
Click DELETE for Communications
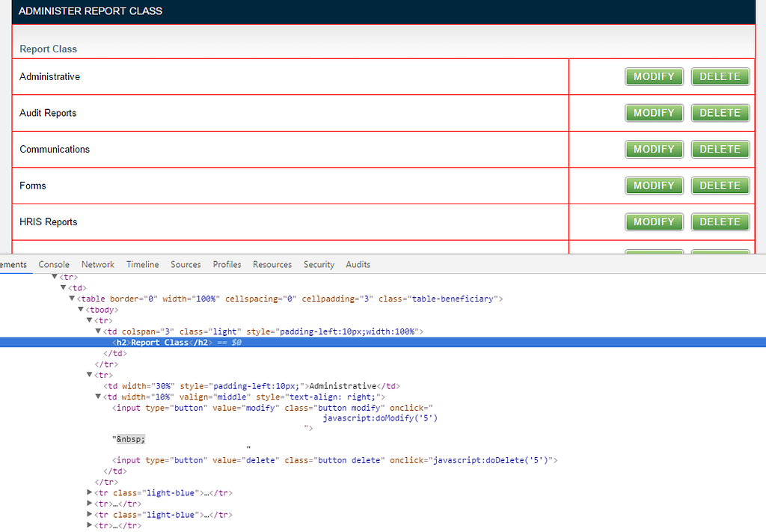pos(720,149)
